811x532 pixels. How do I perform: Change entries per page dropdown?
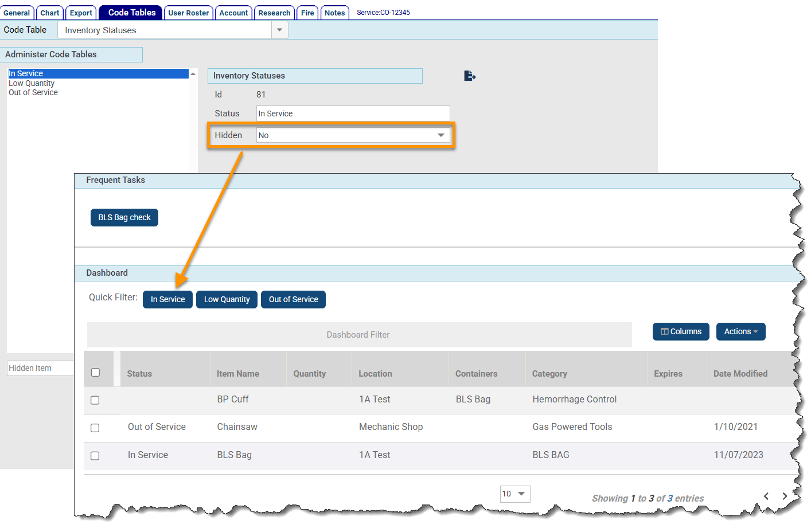click(514, 494)
